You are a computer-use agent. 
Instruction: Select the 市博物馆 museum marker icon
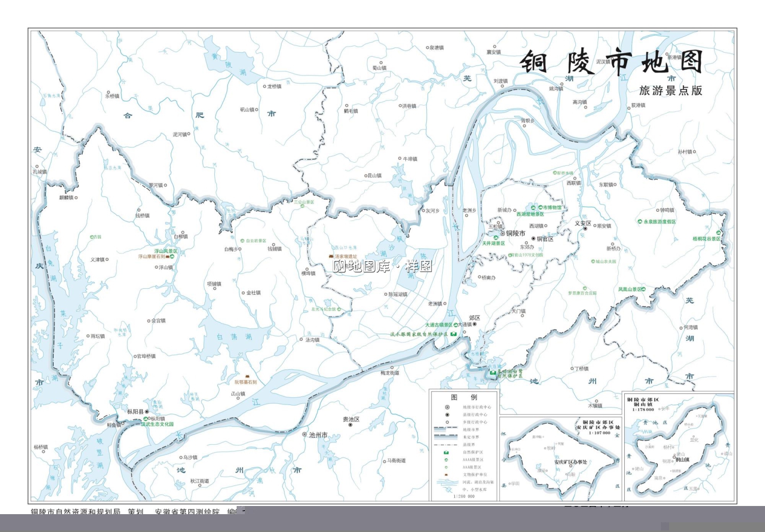click(541, 208)
